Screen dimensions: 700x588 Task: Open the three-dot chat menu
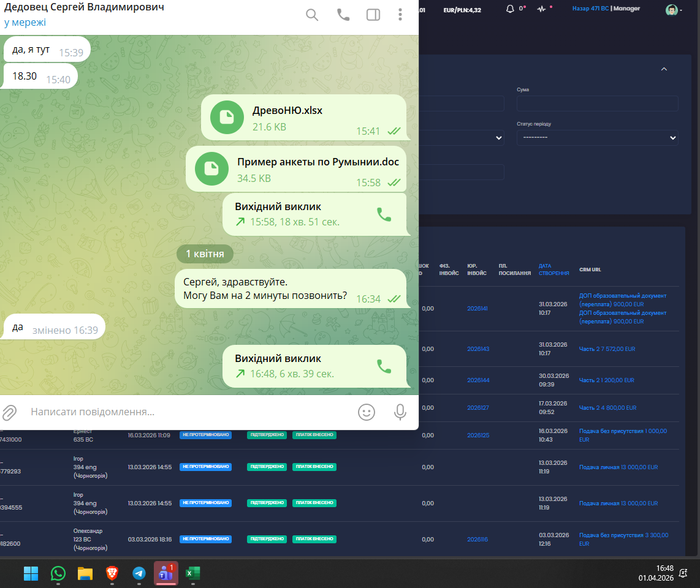(400, 15)
